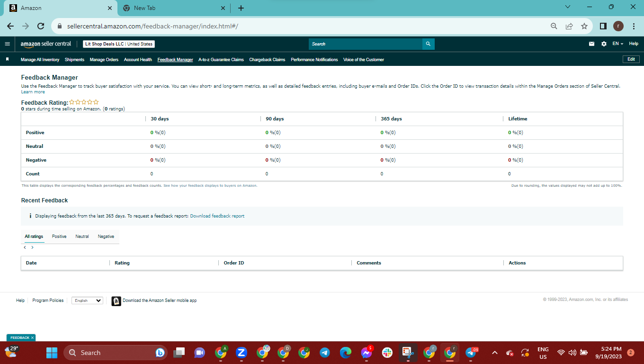The height and width of the screenshot is (364, 644).
Task: Click the Lifetime column header
Action: click(518, 119)
